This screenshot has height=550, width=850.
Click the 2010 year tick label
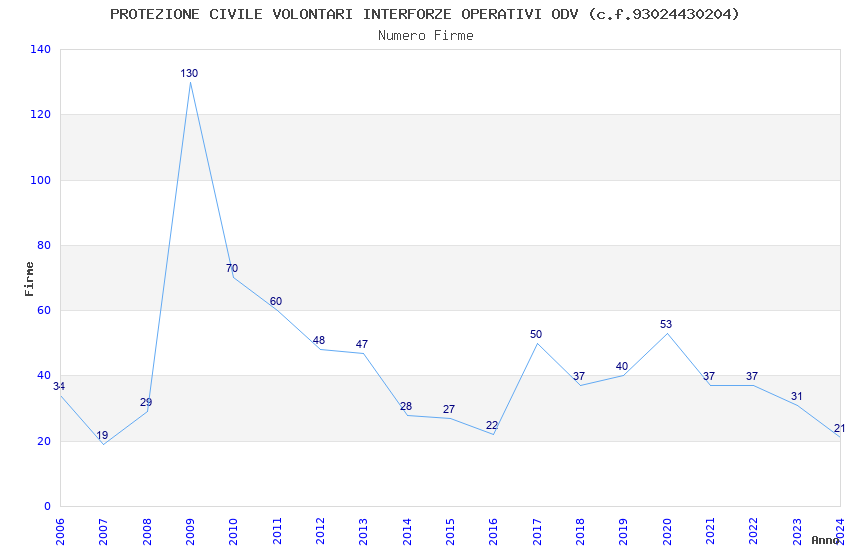point(233,531)
